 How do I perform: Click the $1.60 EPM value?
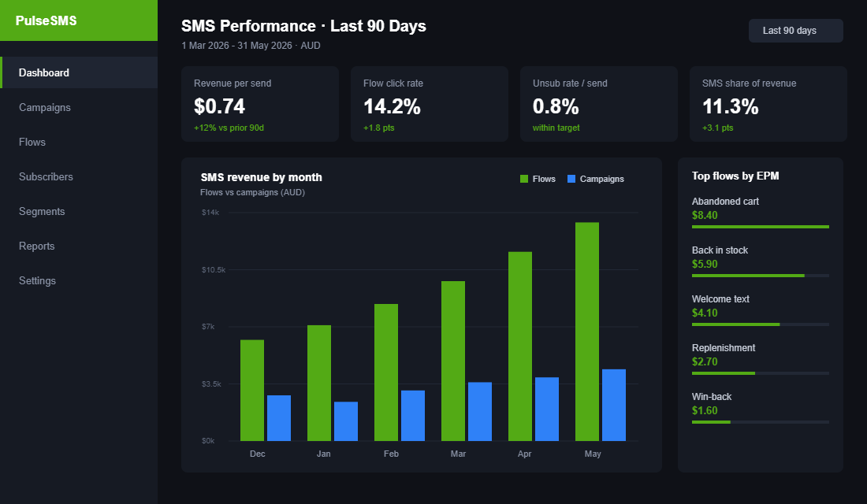coord(705,410)
